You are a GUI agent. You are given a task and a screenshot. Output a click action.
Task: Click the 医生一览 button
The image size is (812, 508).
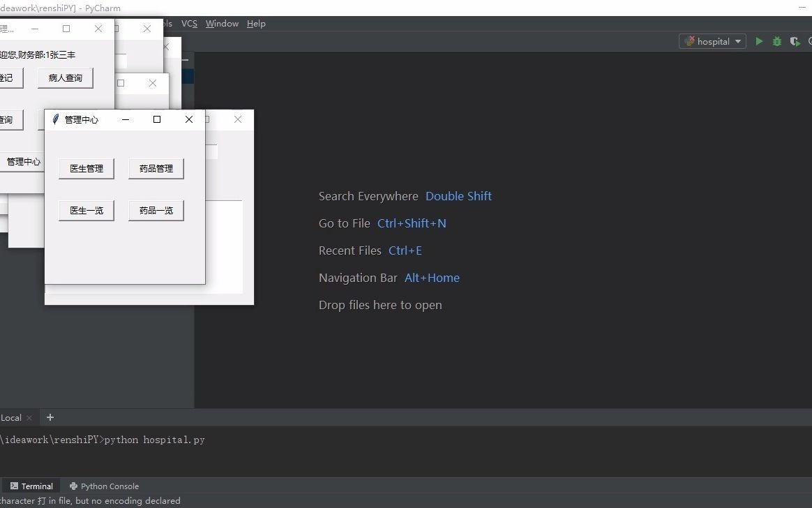click(86, 210)
